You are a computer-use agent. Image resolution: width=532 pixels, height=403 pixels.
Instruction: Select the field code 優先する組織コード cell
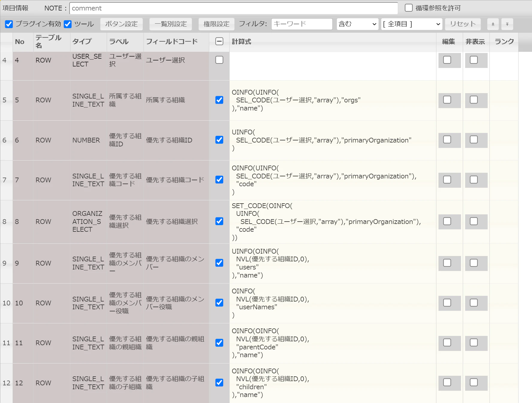(x=176, y=180)
